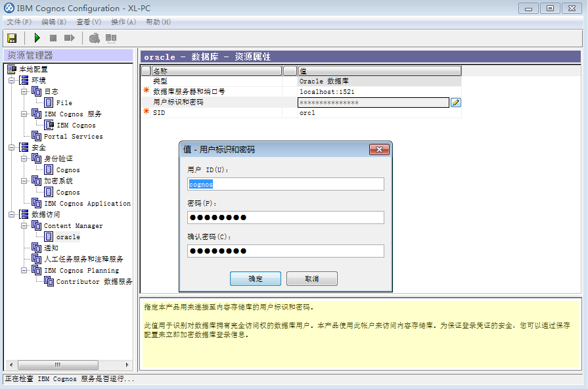This screenshot has width=588, height=389.
Task: Click the Portal Services icon
Action: click(36, 136)
